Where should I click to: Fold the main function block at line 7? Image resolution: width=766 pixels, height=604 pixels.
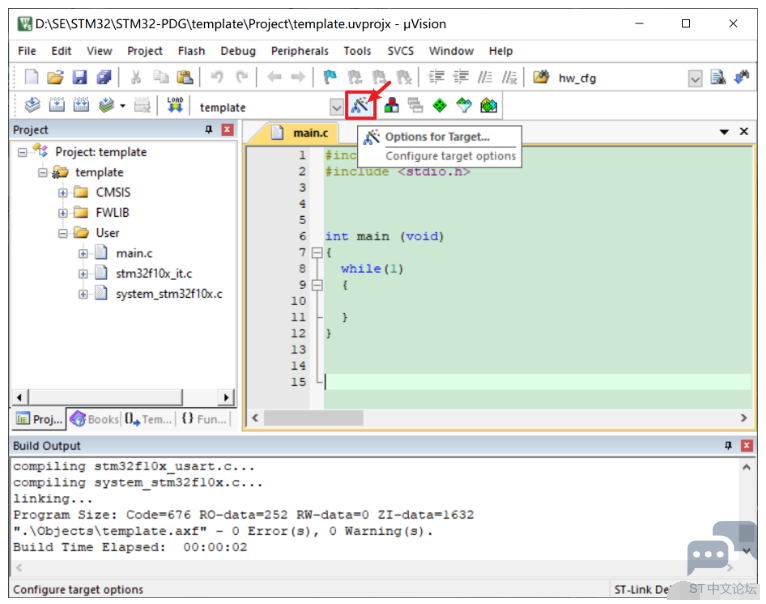coord(317,253)
